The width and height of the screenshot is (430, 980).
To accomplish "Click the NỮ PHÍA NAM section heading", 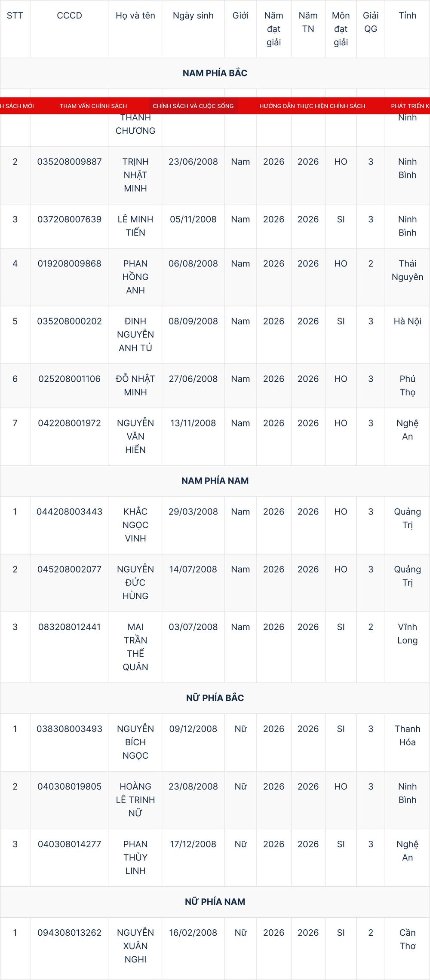I will pos(215,901).
